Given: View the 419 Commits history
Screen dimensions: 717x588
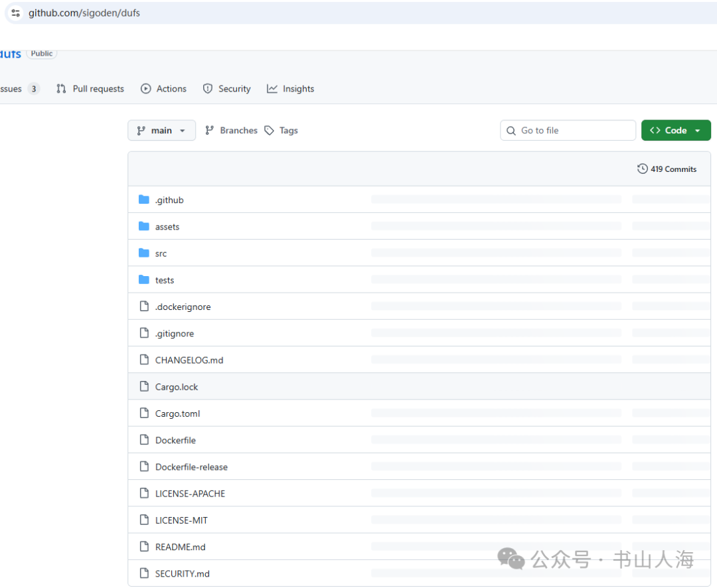Looking at the screenshot, I should pos(667,169).
